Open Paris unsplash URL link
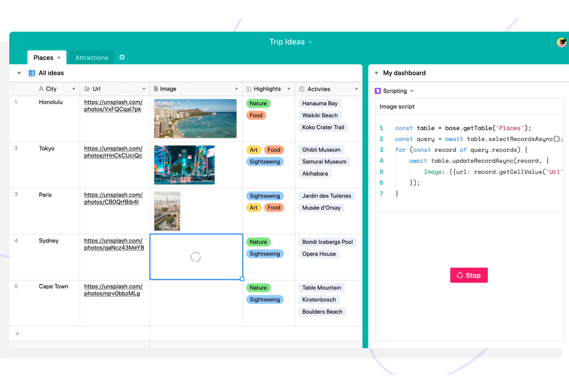Viewport: 569px width, 392px height. coord(113,198)
